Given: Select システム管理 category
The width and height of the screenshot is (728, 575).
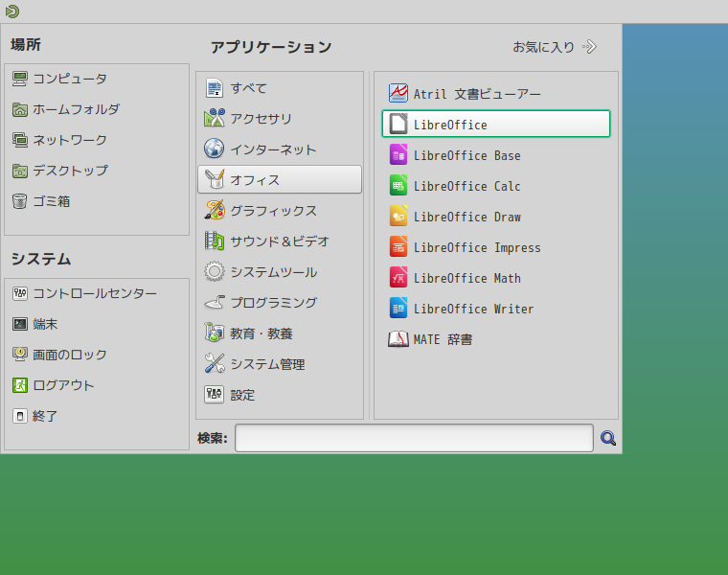Looking at the screenshot, I should 280,364.
